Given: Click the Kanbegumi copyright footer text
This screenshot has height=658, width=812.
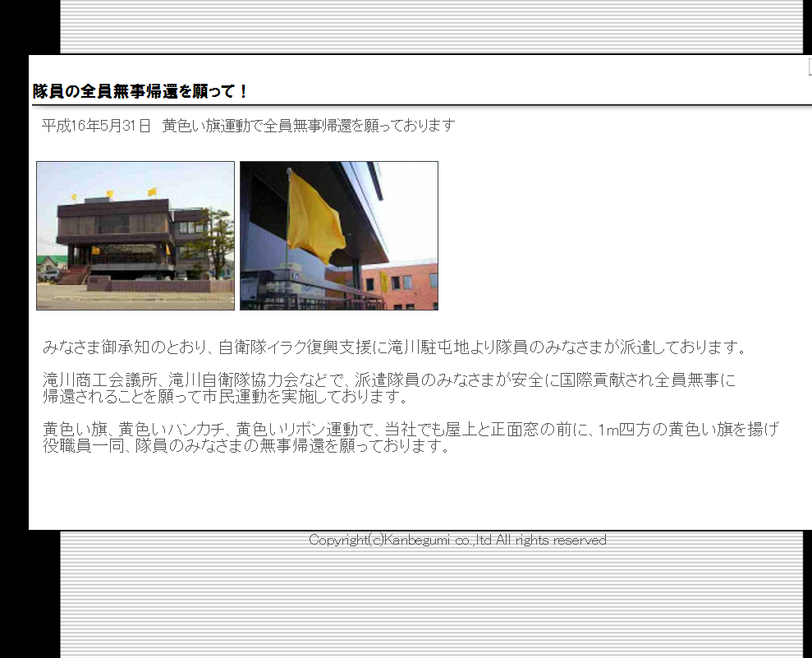Looking at the screenshot, I should [x=457, y=540].
